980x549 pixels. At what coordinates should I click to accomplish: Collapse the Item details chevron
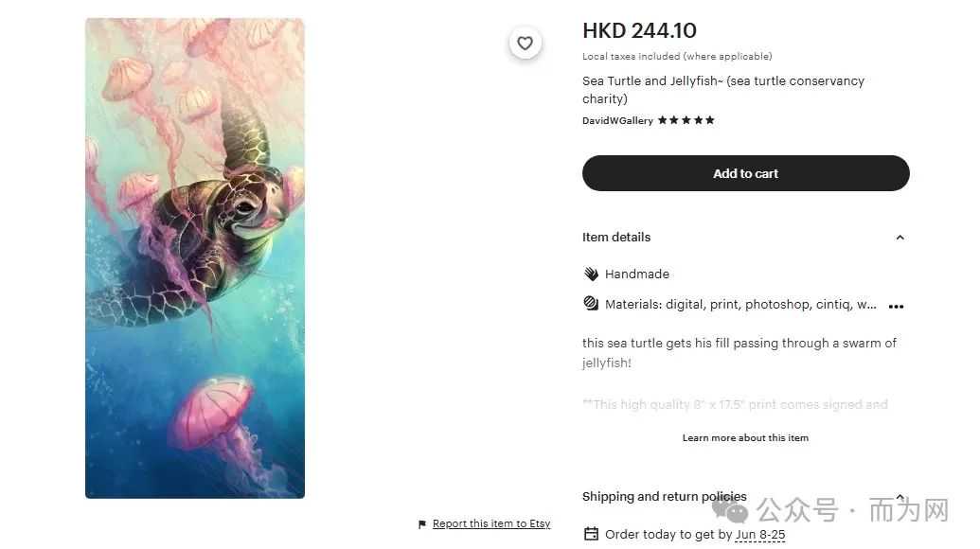[x=900, y=238]
